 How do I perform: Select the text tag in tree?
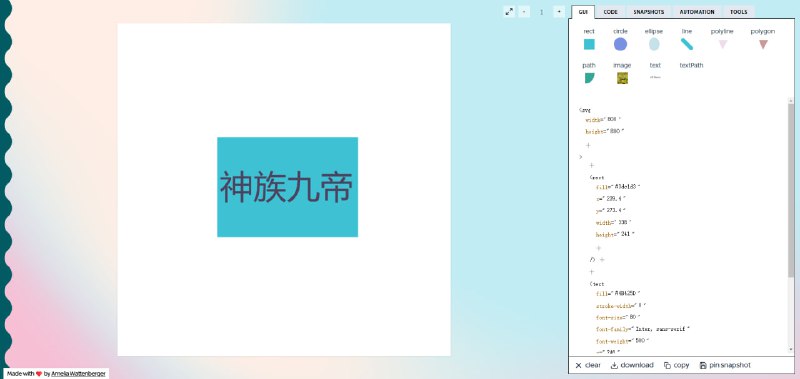[x=597, y=284]
